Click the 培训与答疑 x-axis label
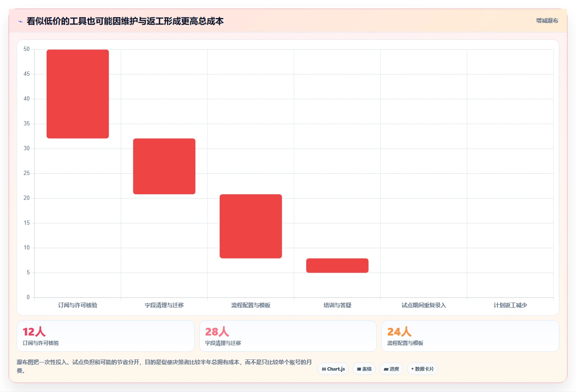 337,305
